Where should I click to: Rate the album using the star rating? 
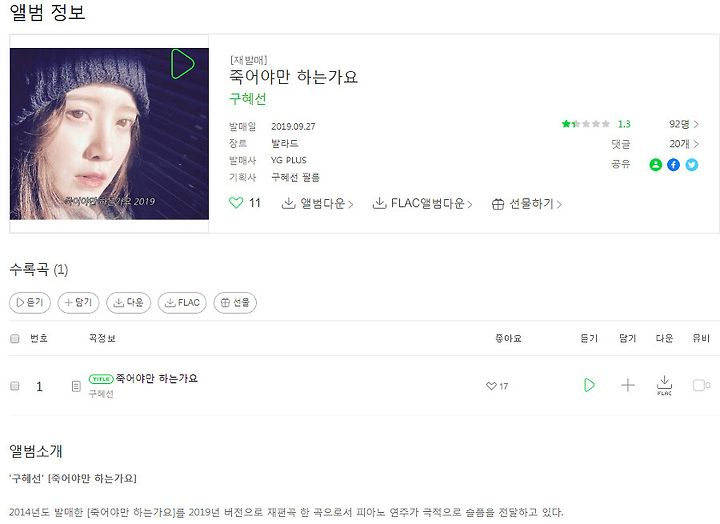coord(586,124)
